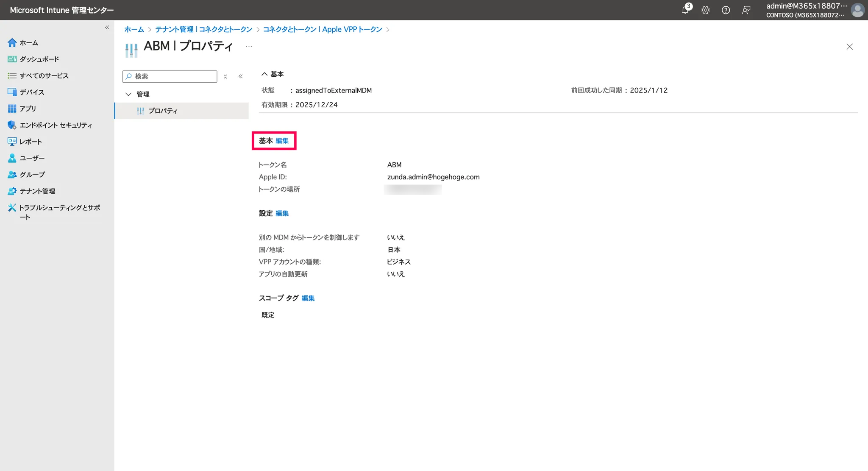This screenshot has width=868, height=471.
Task: Click the ABM page title sliders icon
Action: click(x=131, y=50)
